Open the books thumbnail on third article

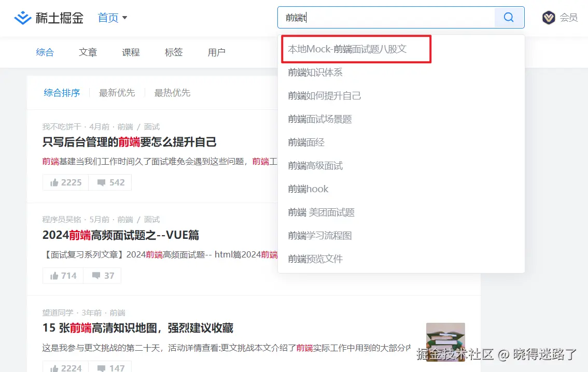click(445, 342)
